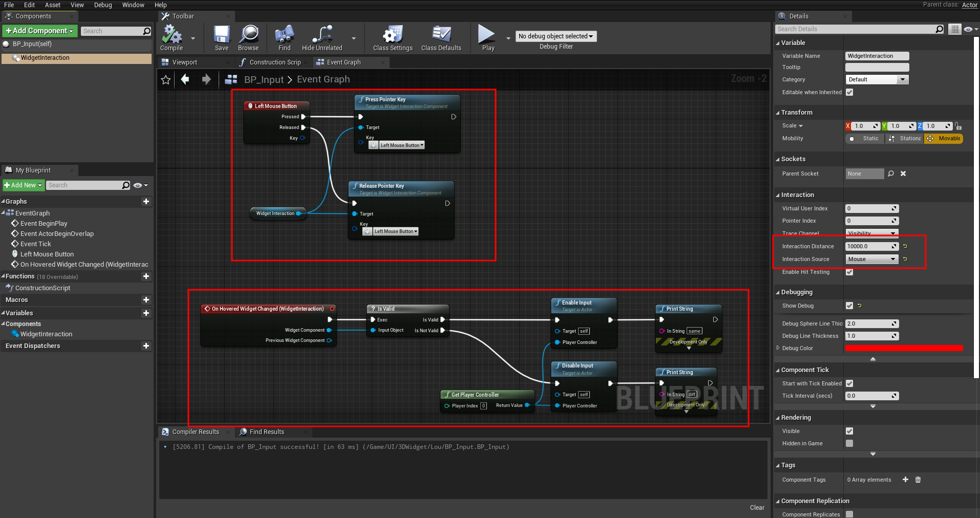The height and width of the screenshot is (518, 980).
Task: Open Press Pointer Key's Left Mouse Button dropdown
Action: [x=401, y=145]
